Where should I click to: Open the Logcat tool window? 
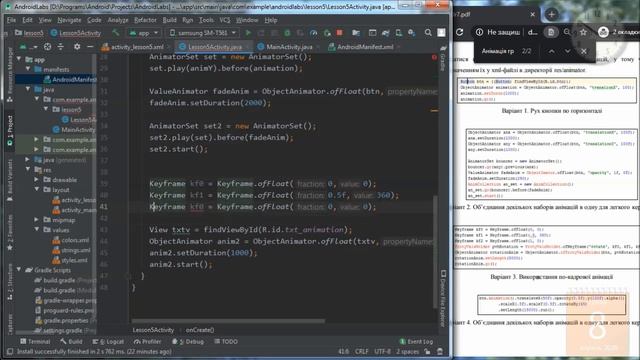[x=108, y=342]
